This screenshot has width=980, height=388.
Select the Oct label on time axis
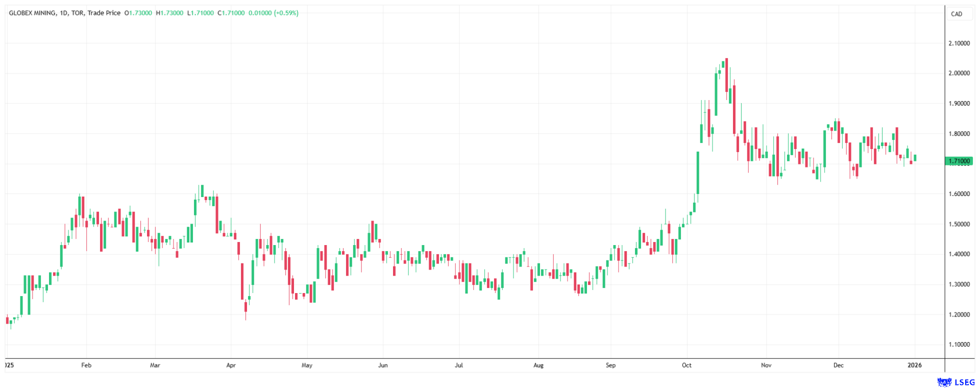[x=687, y=365]
